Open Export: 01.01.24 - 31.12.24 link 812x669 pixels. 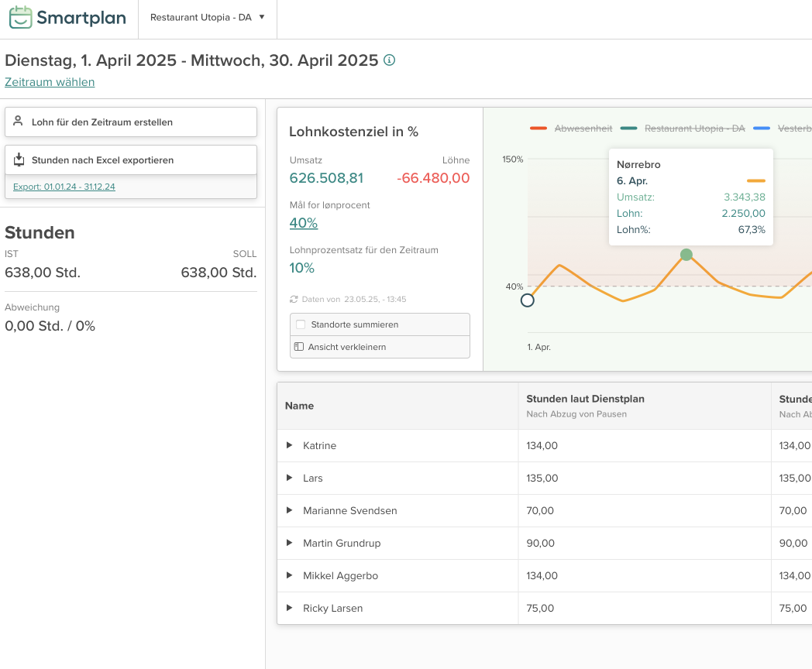coord(64,187)
